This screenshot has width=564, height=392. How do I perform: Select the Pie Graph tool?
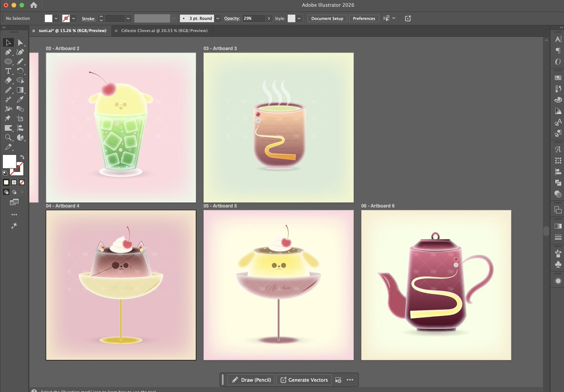[20, 137]
